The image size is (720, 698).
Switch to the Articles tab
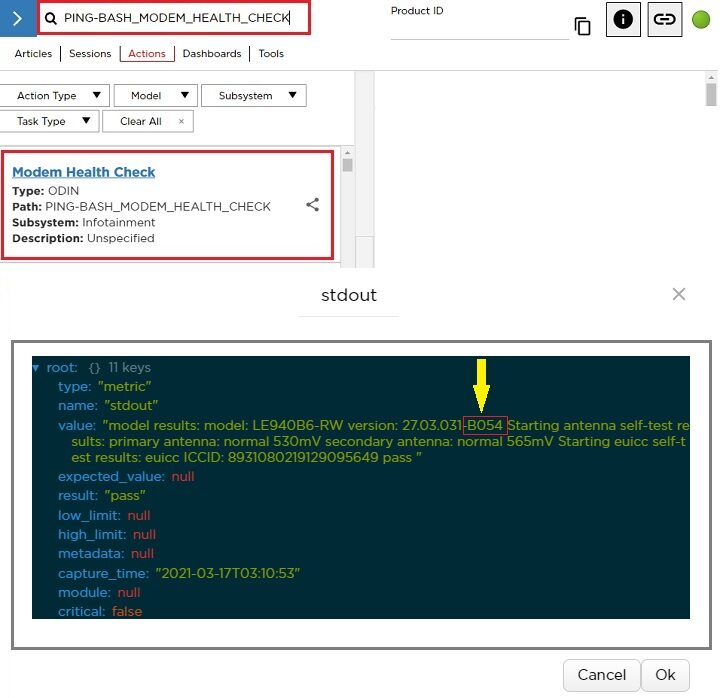coord(33,54)
